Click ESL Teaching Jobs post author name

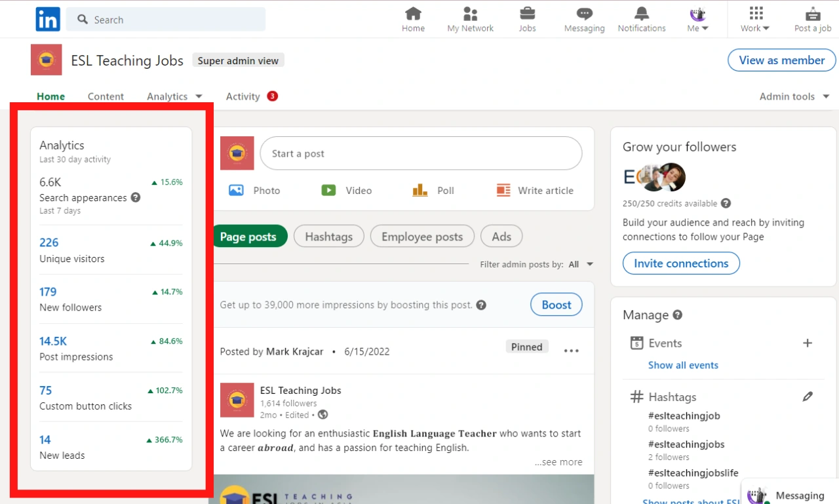click(301, 390)
